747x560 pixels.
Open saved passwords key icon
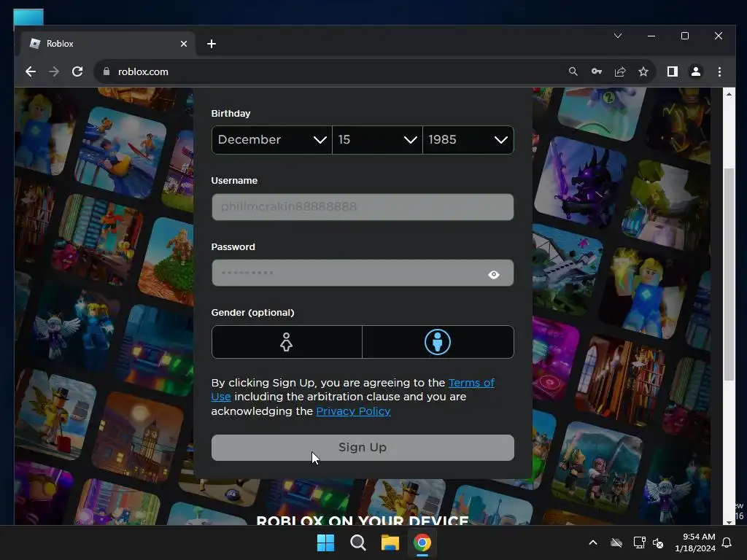click(597, 71)
